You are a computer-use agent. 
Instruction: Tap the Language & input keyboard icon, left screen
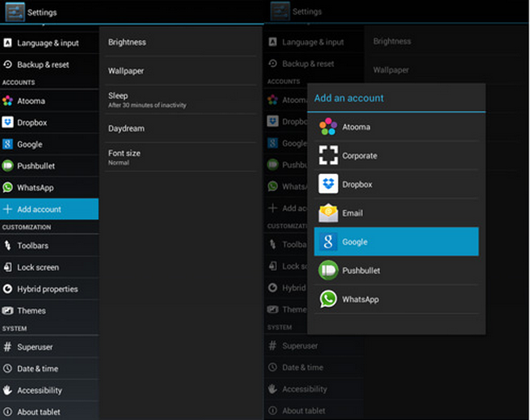click(7, 42)
